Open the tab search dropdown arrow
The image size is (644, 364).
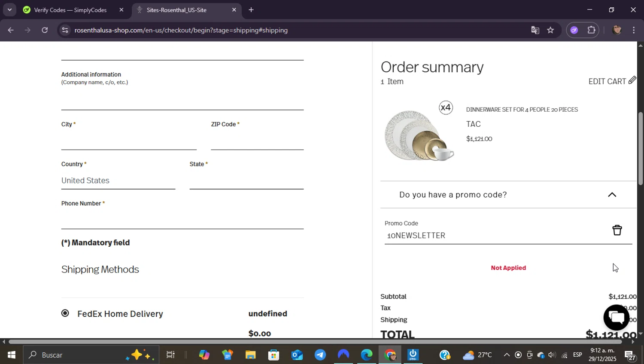[9, 10]
